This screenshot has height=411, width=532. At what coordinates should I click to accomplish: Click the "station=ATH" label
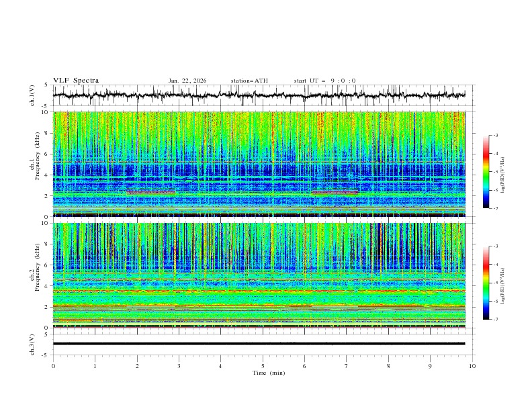click(249, 81)
